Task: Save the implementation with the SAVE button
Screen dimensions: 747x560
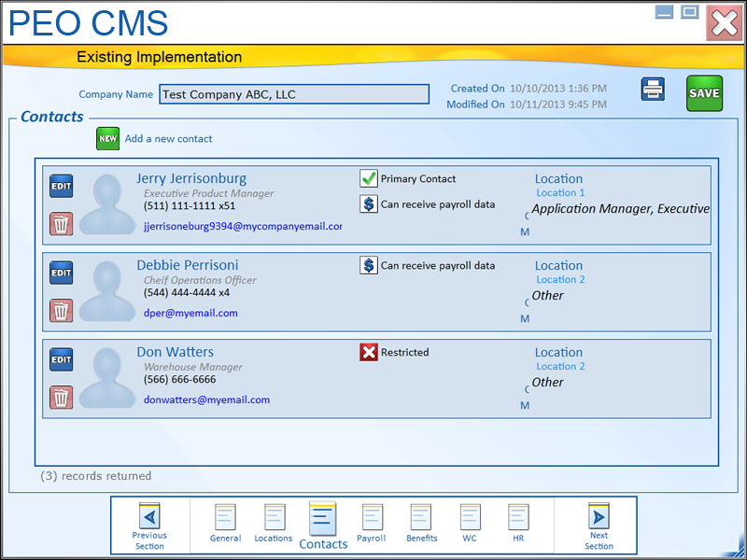Action: click(704, 93)
